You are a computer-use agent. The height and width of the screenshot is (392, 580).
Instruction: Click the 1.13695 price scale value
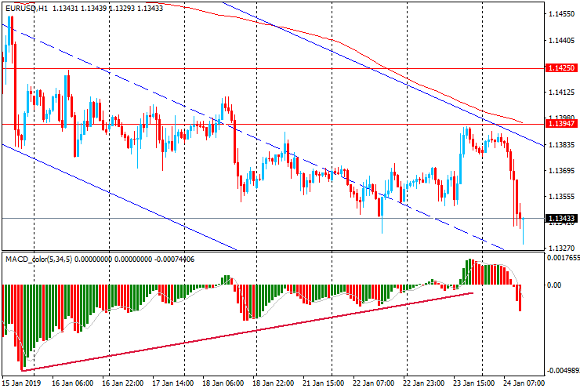point(561,171)
